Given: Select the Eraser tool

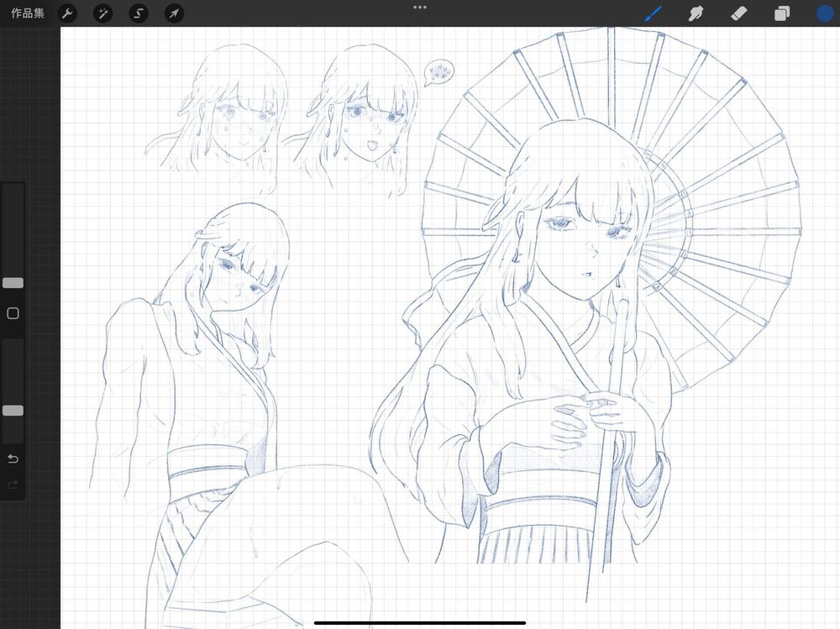Looking at the screenshot, I should coord(739,13).
